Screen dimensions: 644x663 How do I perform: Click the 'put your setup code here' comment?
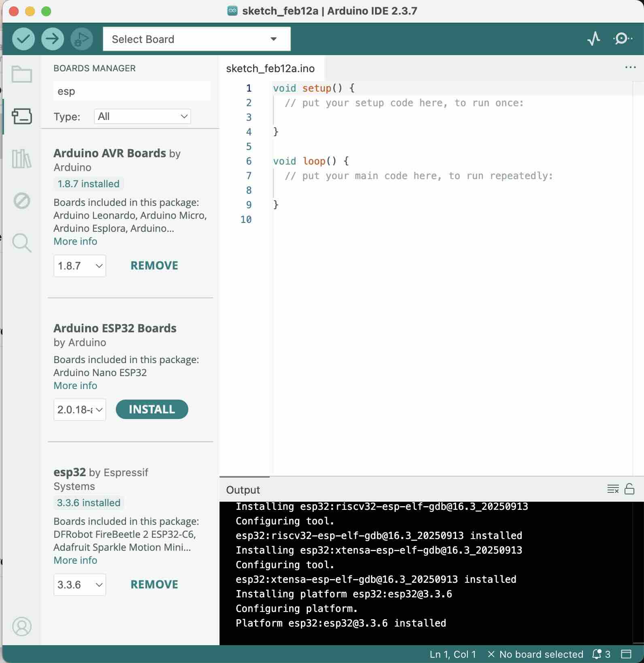click(x=404, y=103)
